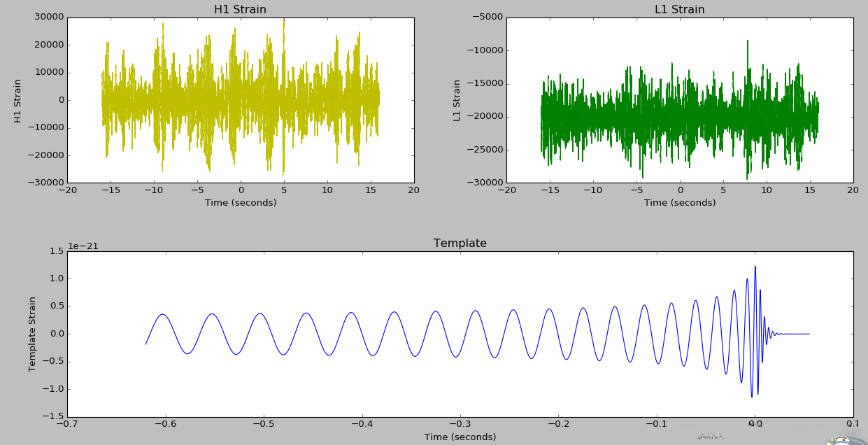Click the −5000 tick on L1 y-axis
This screenshot has width=868, height=445.
[486, 17]
